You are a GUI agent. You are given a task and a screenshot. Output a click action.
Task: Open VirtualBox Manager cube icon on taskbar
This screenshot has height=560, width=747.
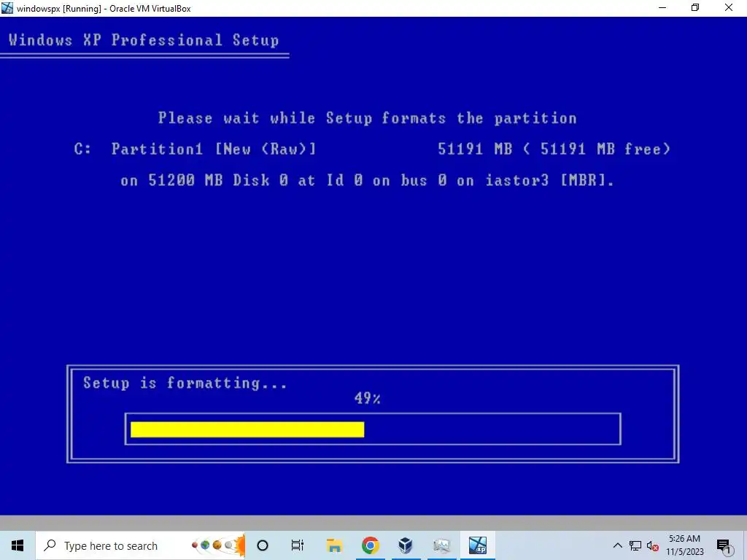(406, 545)
